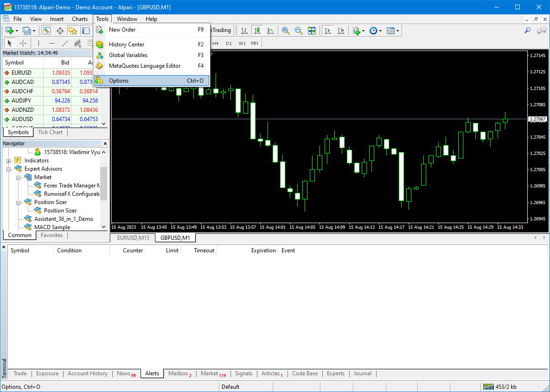The height and width of the screenshot is (392, 550).
Task: Open the Account History terminal tab
Action: (87, 374)
